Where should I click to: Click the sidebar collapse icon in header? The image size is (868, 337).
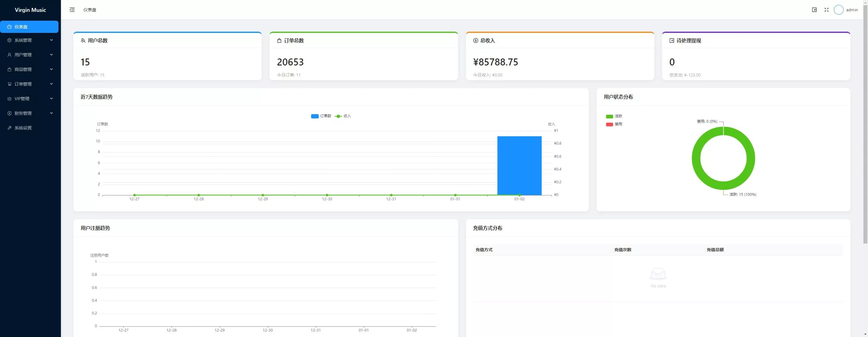72,10
